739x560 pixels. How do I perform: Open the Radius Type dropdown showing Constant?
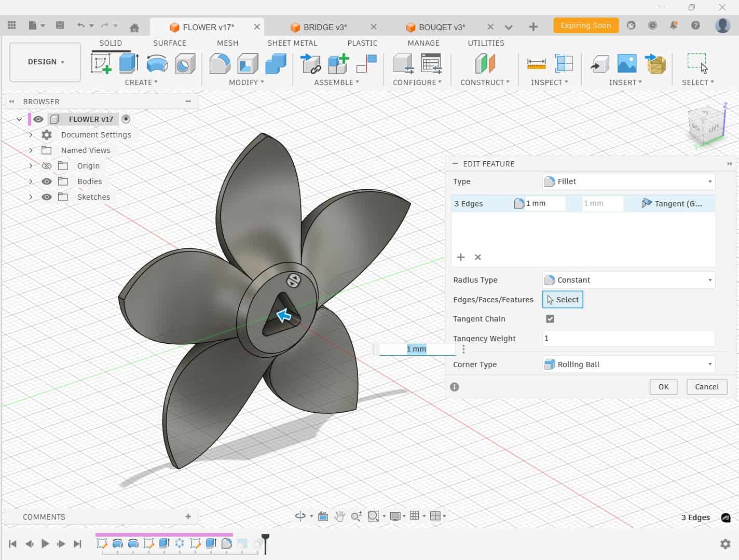[628, 280]
